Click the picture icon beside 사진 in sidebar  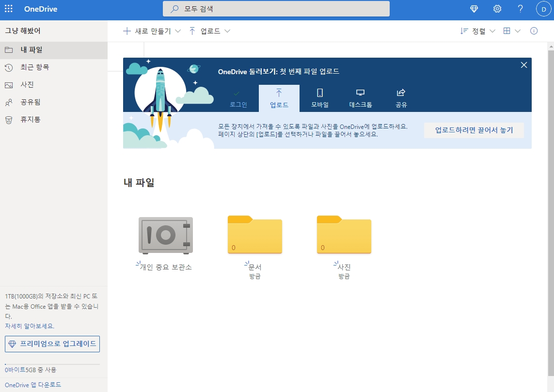point(9,85)
